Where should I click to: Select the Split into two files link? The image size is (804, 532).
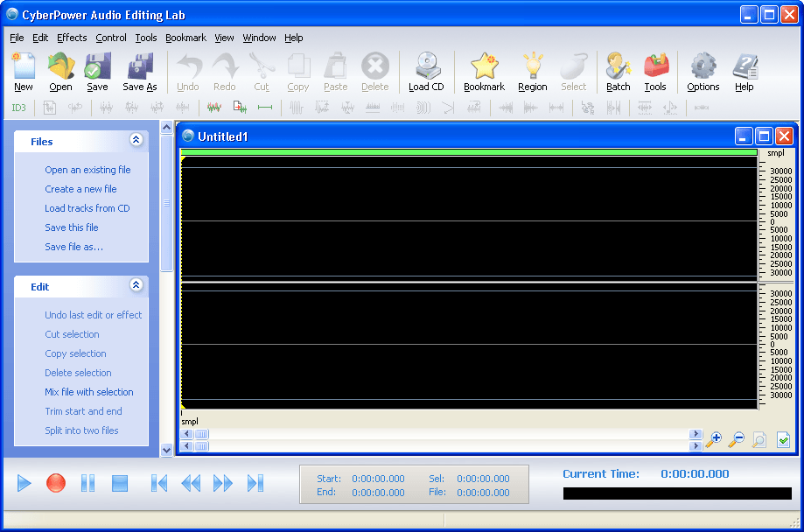pos(81,430)
